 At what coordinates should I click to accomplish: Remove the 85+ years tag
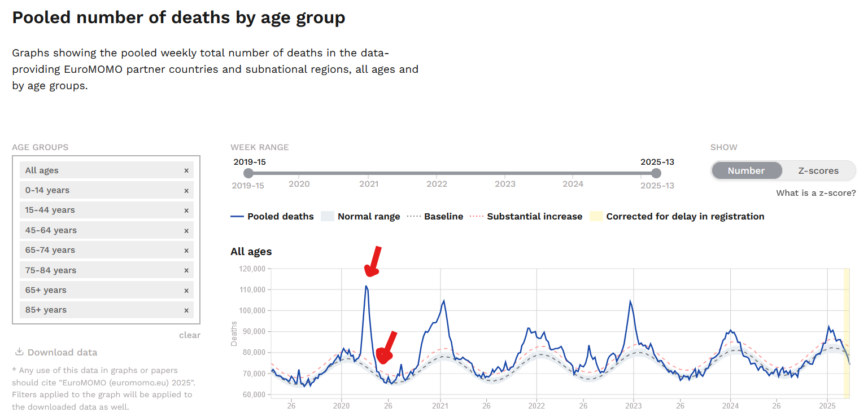click(186, 310)
